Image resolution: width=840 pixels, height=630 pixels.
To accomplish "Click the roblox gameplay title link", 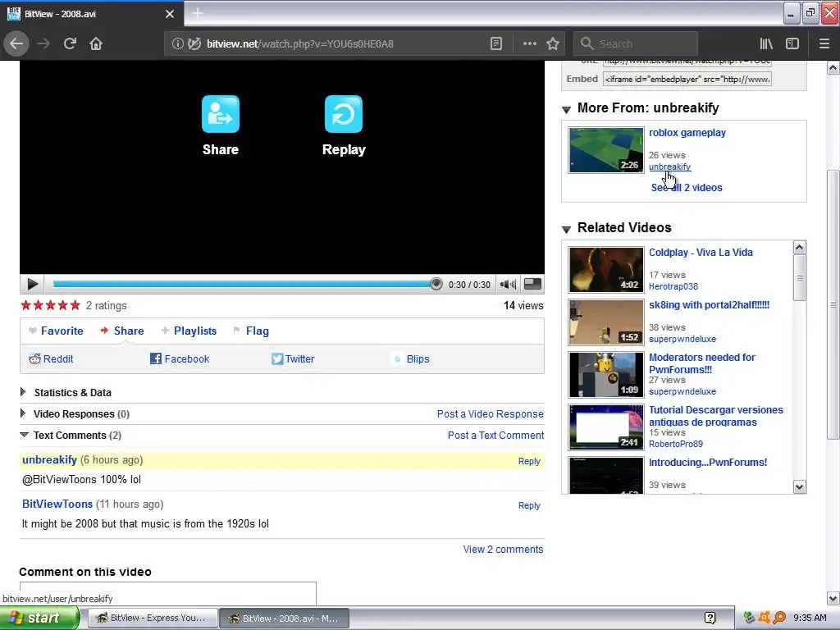I will pos(687,133).
